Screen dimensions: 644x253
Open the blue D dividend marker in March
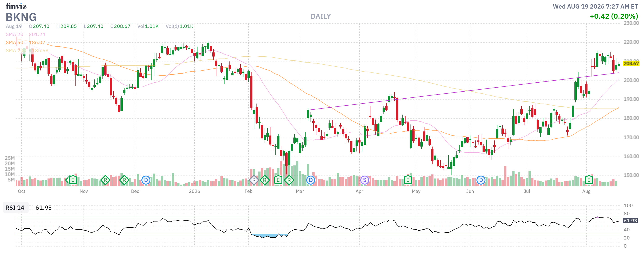(311, 180)
